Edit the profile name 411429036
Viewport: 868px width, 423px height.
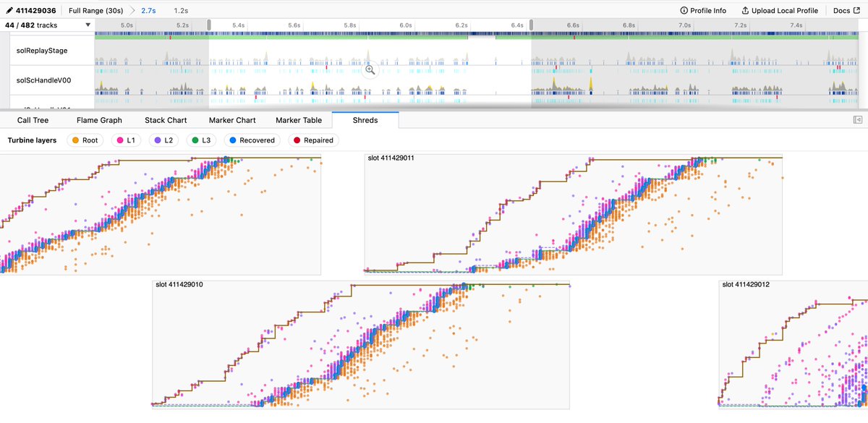[x=31, y=11]
